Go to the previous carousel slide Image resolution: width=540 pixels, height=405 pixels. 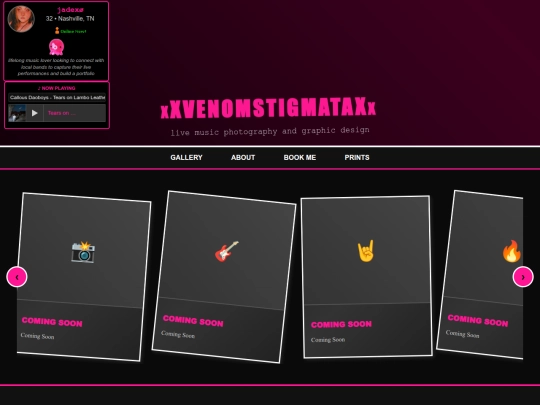[17, 277]
